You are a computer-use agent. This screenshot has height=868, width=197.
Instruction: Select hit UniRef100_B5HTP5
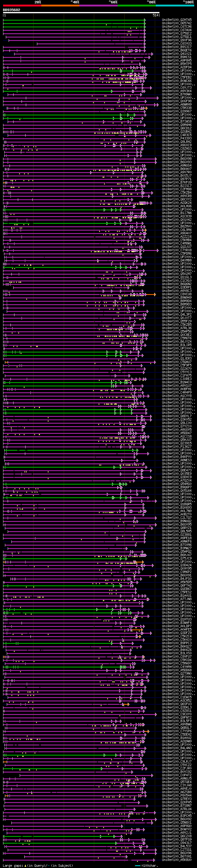coord(177,64)
